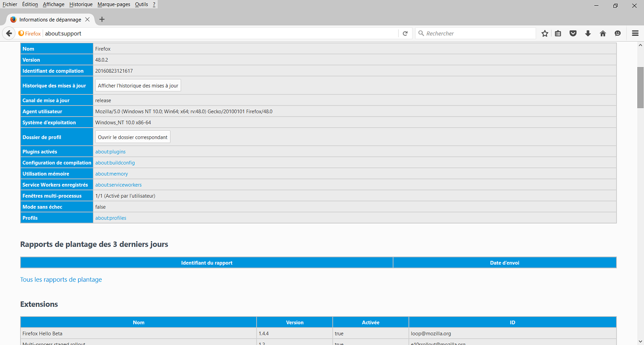The image size is (644, 345).
Task: Open the downloads arrow icon
Action: [588, 33]
